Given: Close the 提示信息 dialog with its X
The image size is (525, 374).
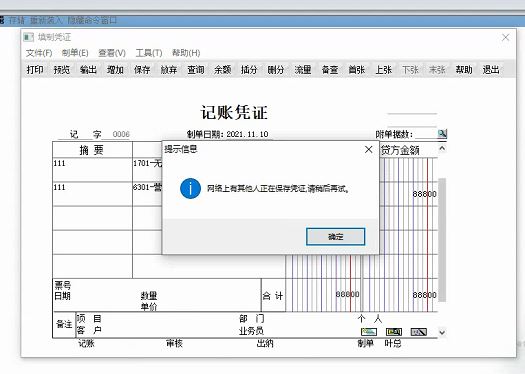Looking at the screenshot, I should [368, 149].
